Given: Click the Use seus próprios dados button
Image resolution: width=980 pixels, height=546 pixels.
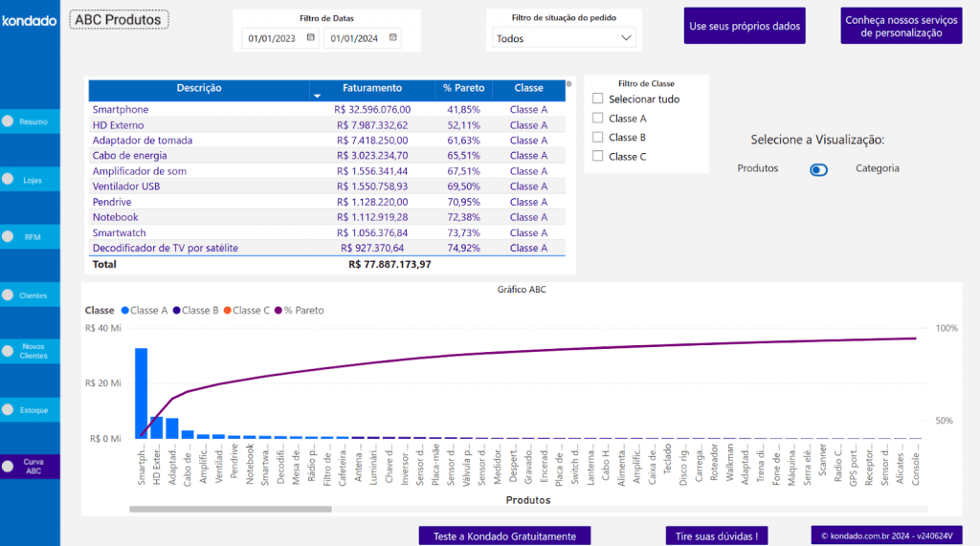Looking at the screenshot, I should pos(745,27).
